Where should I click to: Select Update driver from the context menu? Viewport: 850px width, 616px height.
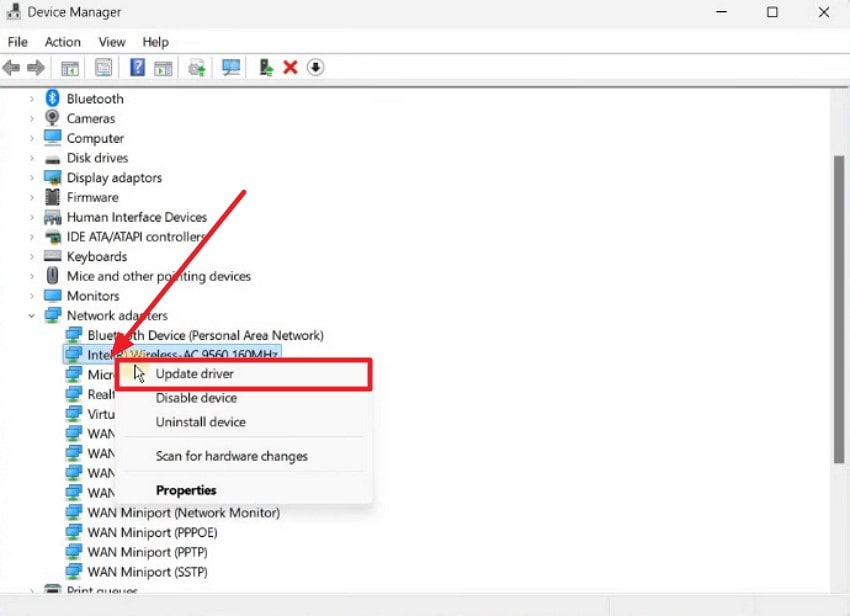click(x=194, y=373)
